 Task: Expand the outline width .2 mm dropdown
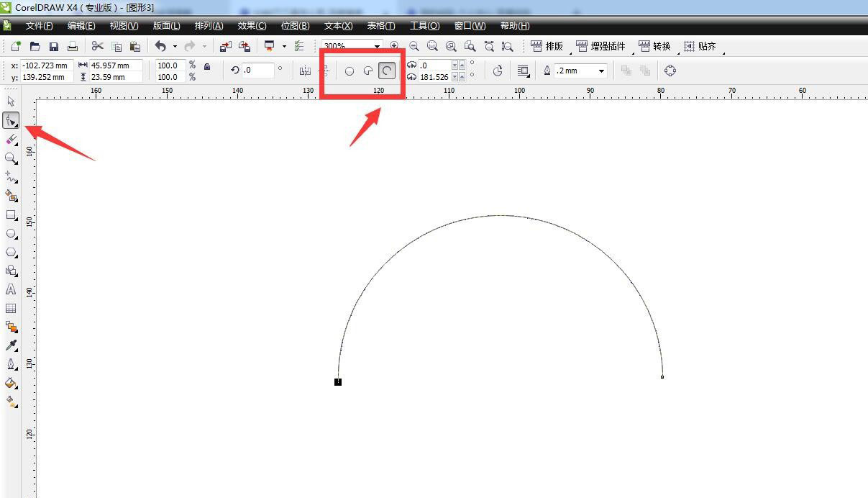[601, 71]
